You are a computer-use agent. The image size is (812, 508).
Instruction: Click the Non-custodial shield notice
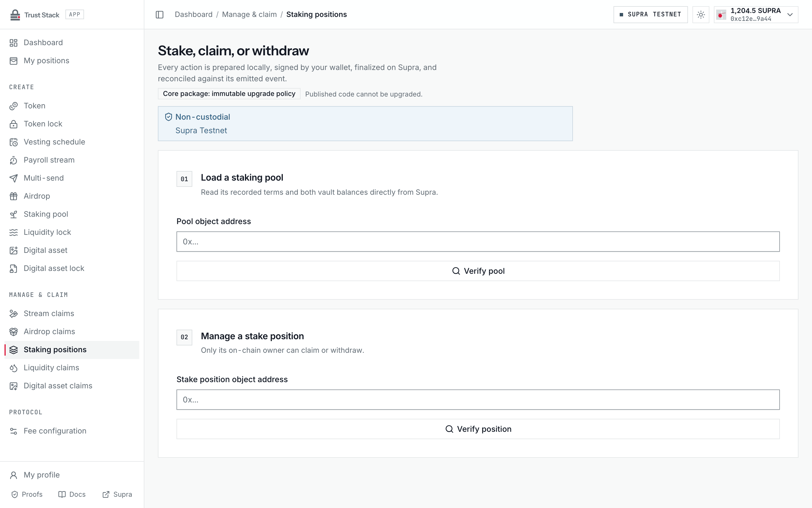[x=365, y=124]
